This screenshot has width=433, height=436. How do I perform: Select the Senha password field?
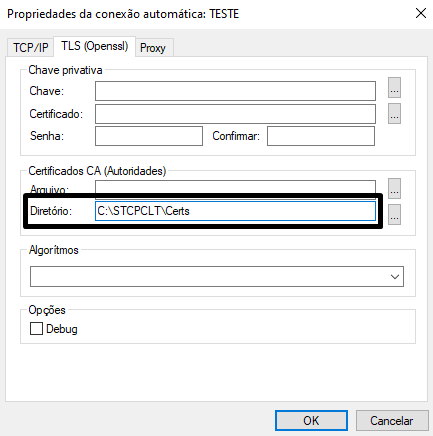click(149, 136)
